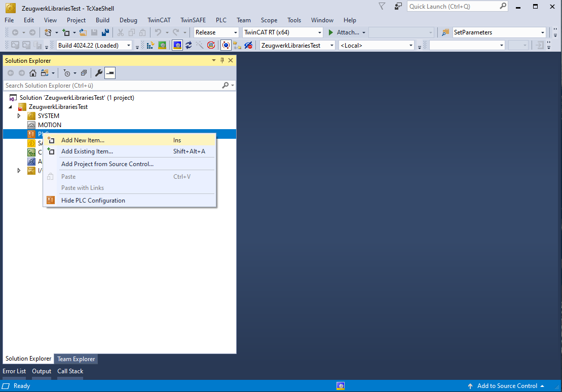Viewport: 562px width, 392px height.
Task: Select Hide PLC Configuration menu entry
Action: pos(129,200)
